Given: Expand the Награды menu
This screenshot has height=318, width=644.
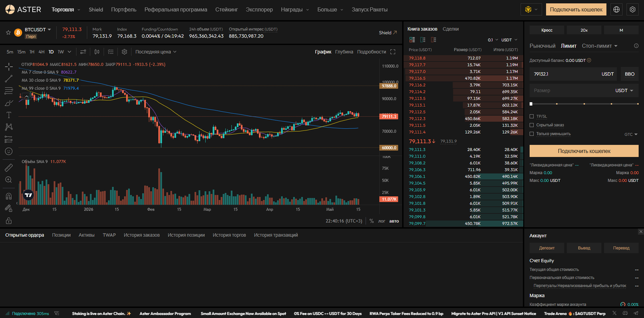Looking at the screenshot, I should pos(295,10).
